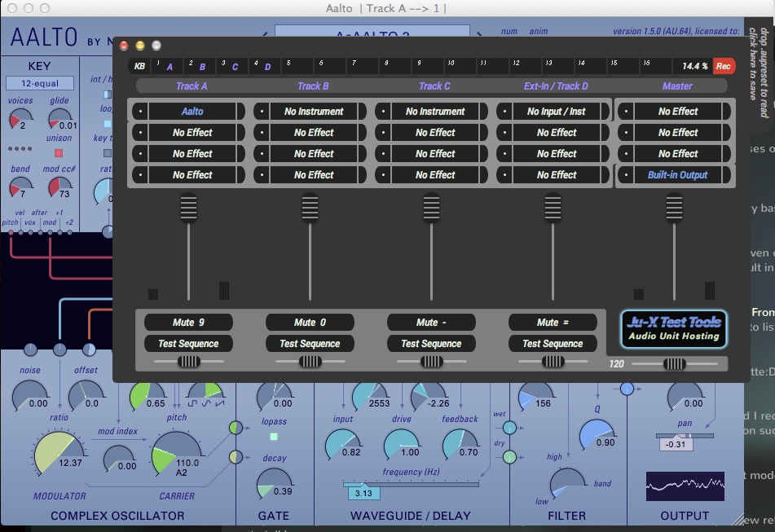This screenshot has width=775, height=532.
Task: Open second No Effect slot on Track C
Action: coord(435,154)
